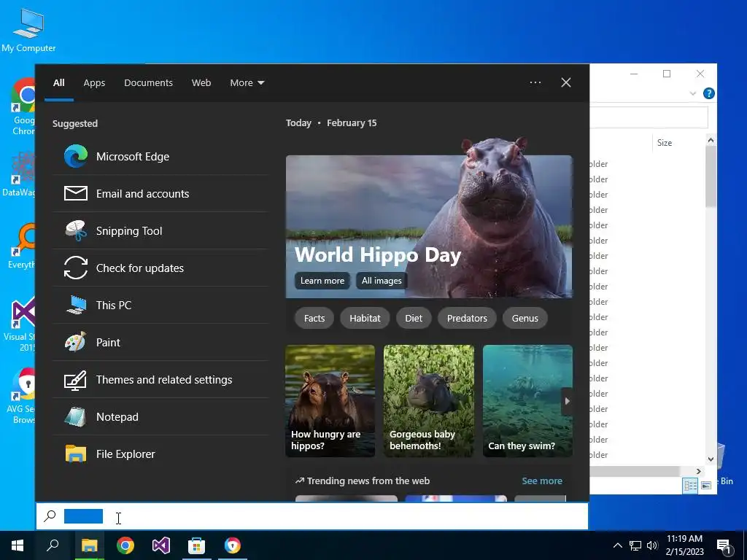Open This PC from suggestions
This screenshot has width=747, height=560.
pyautogui.click(x=160, y=306)
